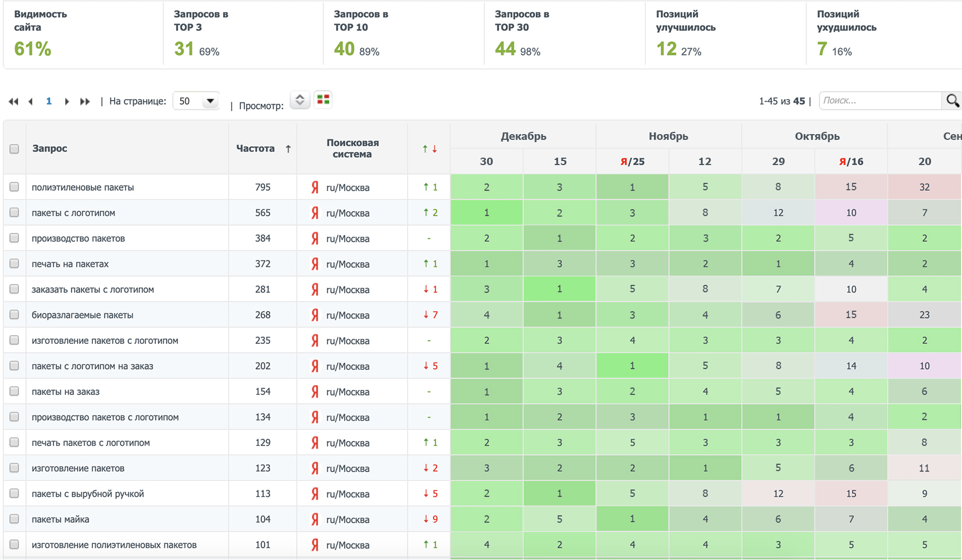Open page number 1 link
Screen dimensions: 962x560
click(49, 101)
